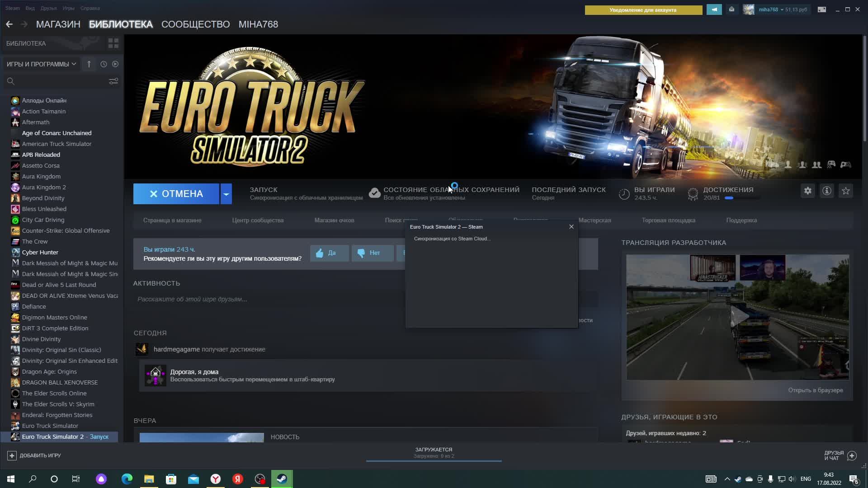Image resolution: width=868 pixels, height=488 pixels.
Task: Open advanced library filters icon
Action: pyautogui.click(x=113, y=81)
